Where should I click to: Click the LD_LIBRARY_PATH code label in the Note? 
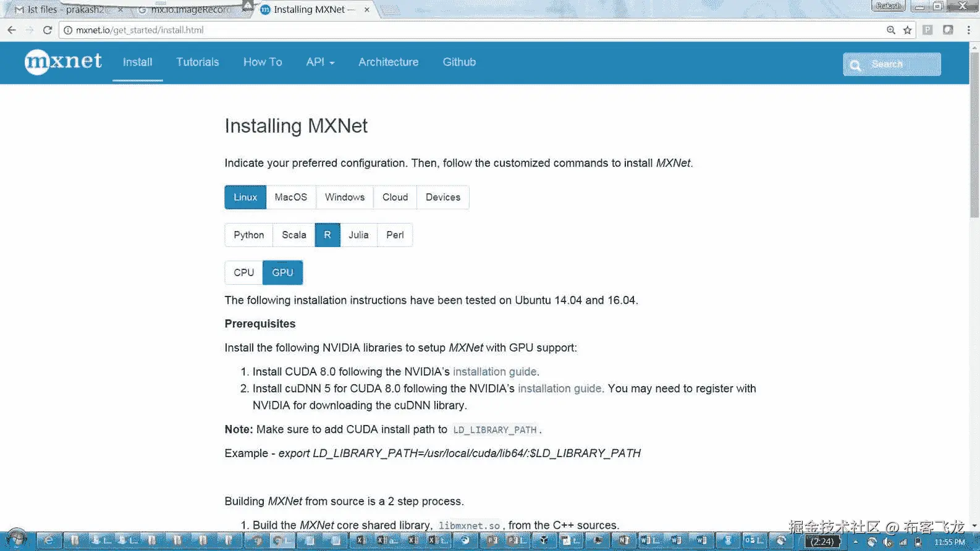coord(495,430)
